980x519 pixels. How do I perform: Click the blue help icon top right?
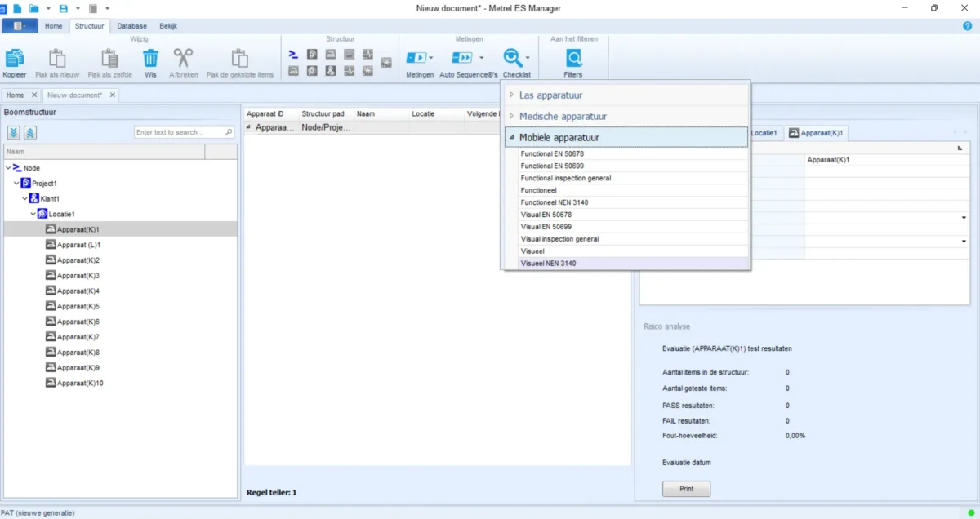tap(968, 26)
